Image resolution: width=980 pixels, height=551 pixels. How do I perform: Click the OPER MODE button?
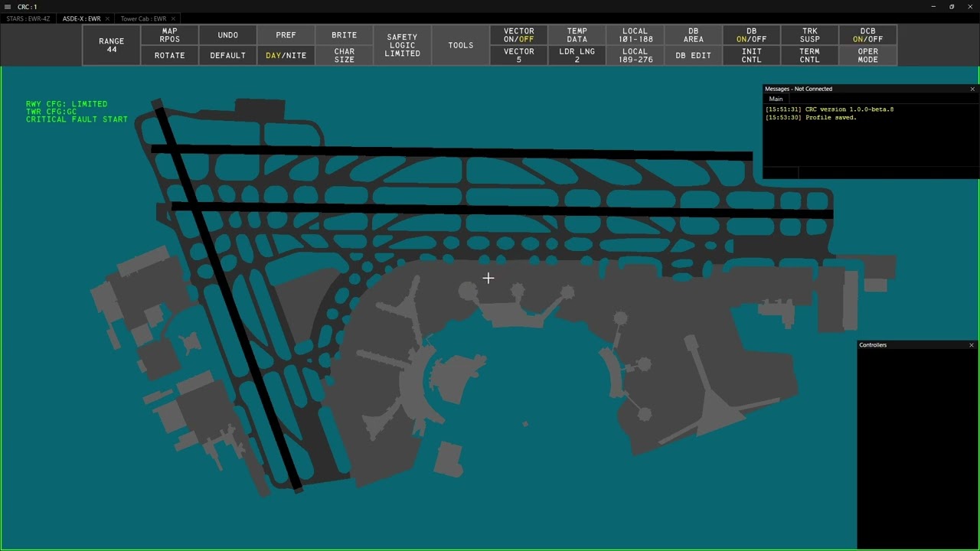tap(867, 56)
